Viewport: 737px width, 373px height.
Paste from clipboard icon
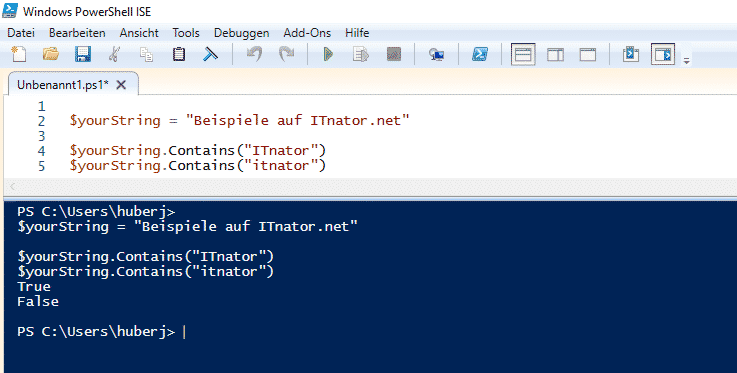point(178,54)
